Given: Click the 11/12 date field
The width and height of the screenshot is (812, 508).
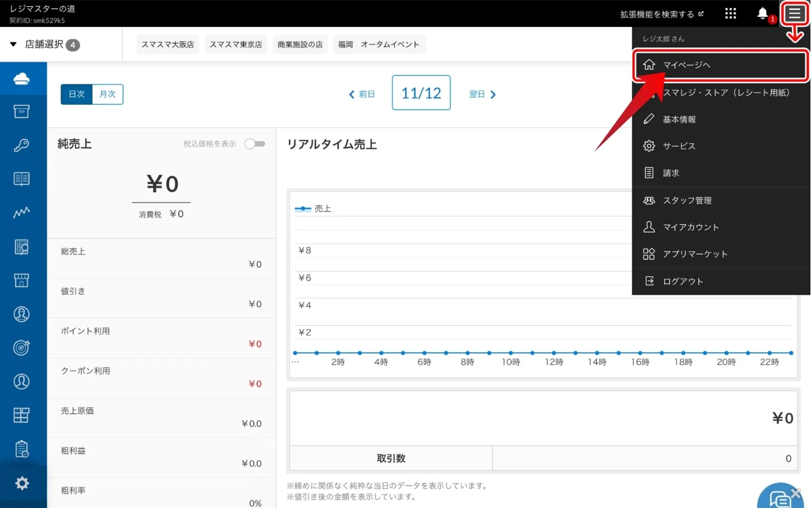Looking at the screenshot, I should click(x=421, y=93).
